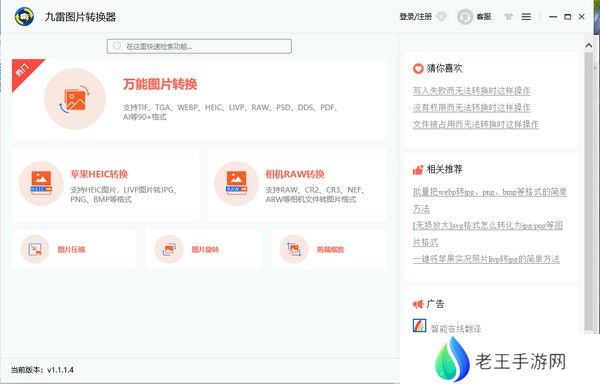Open link 没有权限而无法转换时这样操作
Image resolution: width=600 pixels, height=384 pixels.
[471, 107]
